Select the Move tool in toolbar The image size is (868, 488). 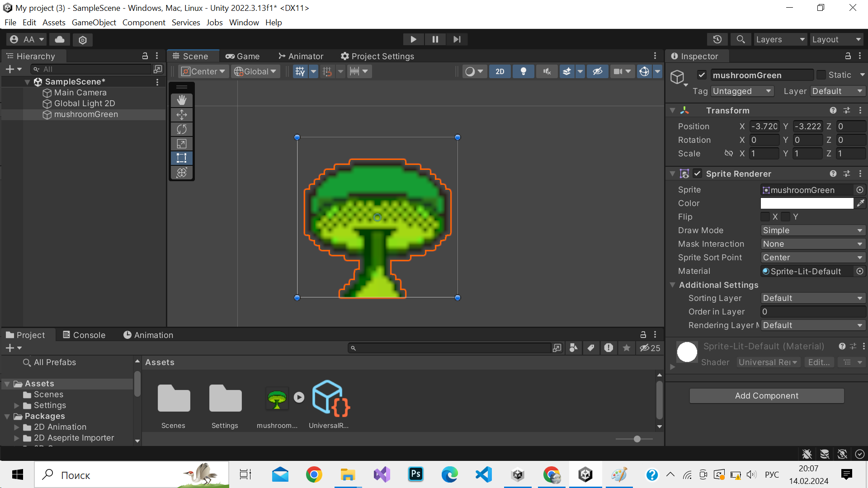click(x=183, y=114)
